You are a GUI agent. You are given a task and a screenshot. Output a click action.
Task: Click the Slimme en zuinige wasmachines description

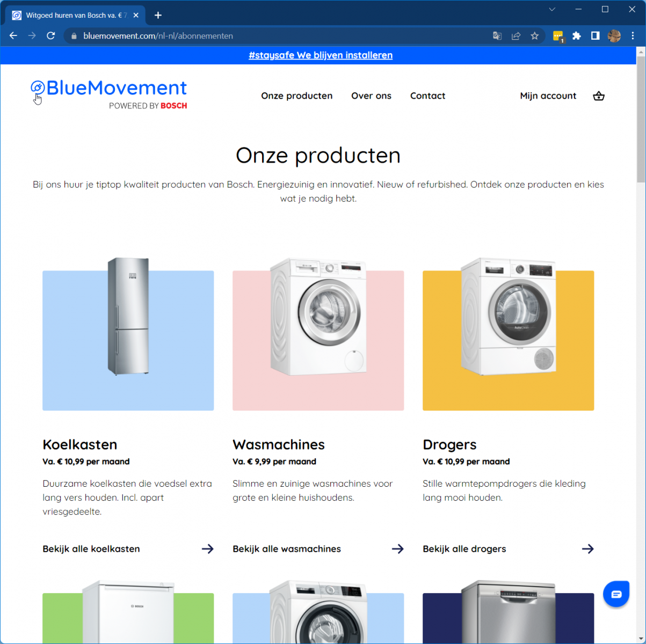click(313, 491)
